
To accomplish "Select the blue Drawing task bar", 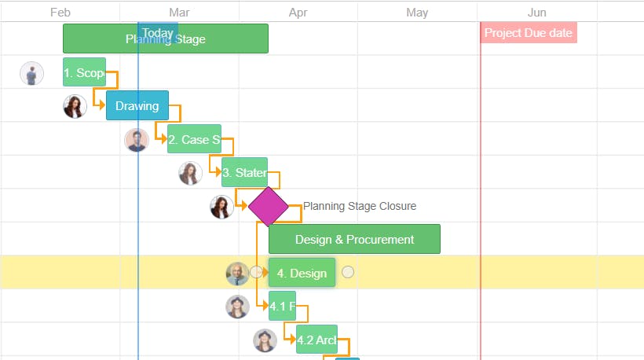I will (137, 106).
